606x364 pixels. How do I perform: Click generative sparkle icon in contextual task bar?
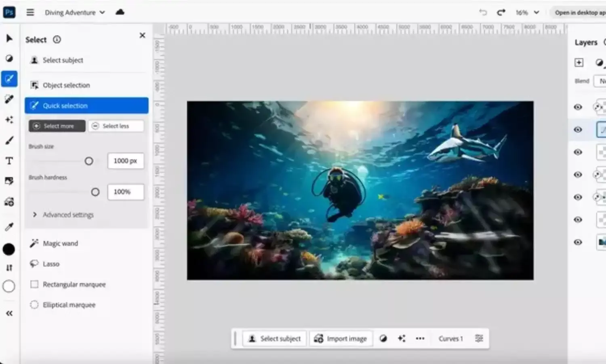click(x=402, y=339)
